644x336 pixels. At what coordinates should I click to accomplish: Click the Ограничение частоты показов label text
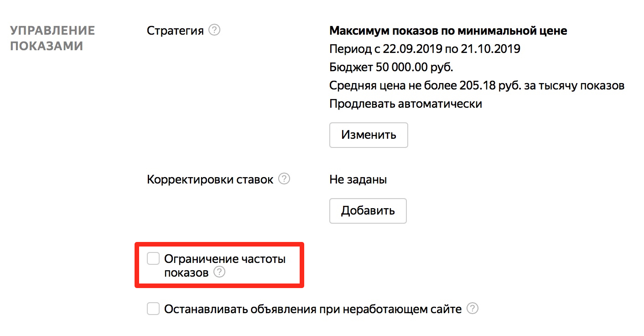click(224, 259)
